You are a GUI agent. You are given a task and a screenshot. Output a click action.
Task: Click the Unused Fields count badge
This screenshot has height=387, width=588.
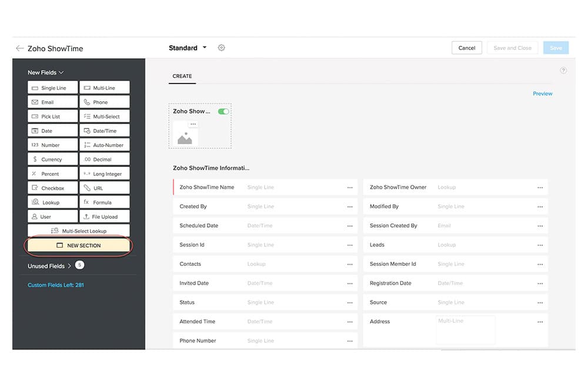[79, 265]
